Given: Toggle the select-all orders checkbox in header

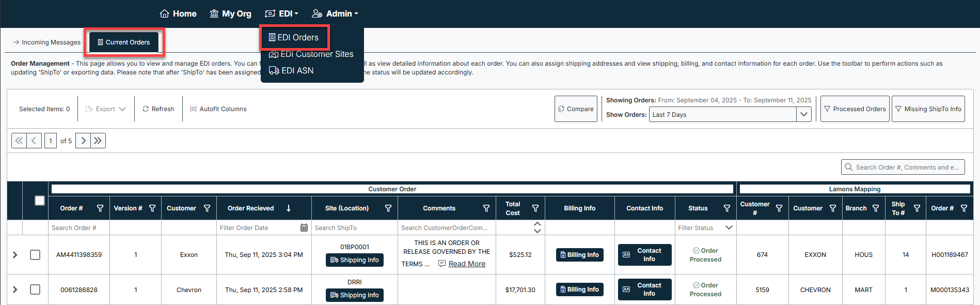Looking at the screenshot, I should coord(40,201).
